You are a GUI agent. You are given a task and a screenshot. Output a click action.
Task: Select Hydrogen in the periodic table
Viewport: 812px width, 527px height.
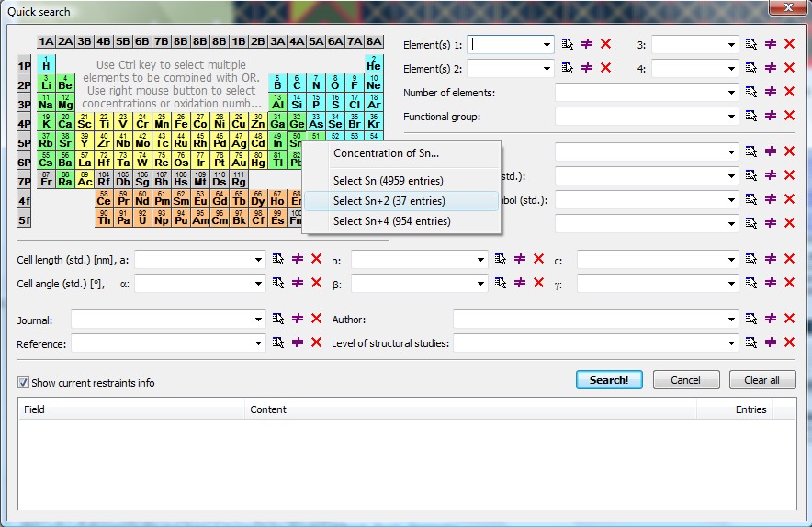(x=46, y=65)
